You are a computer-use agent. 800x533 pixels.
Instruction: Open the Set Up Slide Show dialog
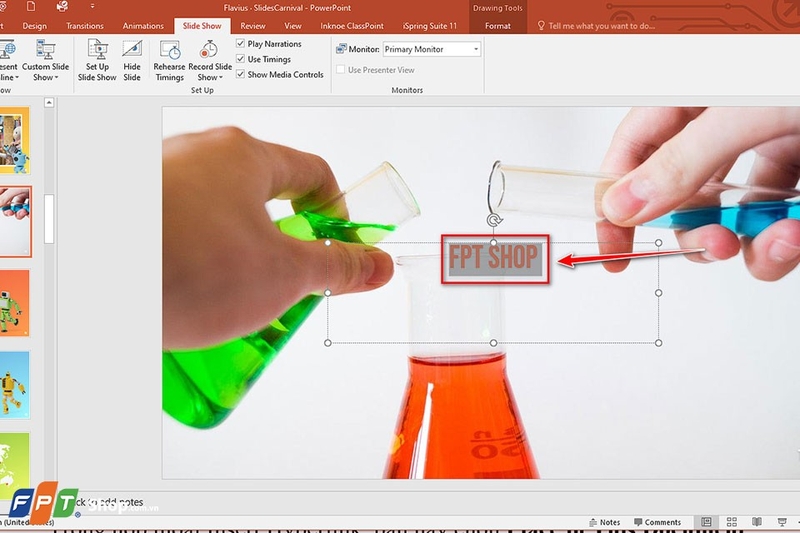point(97,60)
